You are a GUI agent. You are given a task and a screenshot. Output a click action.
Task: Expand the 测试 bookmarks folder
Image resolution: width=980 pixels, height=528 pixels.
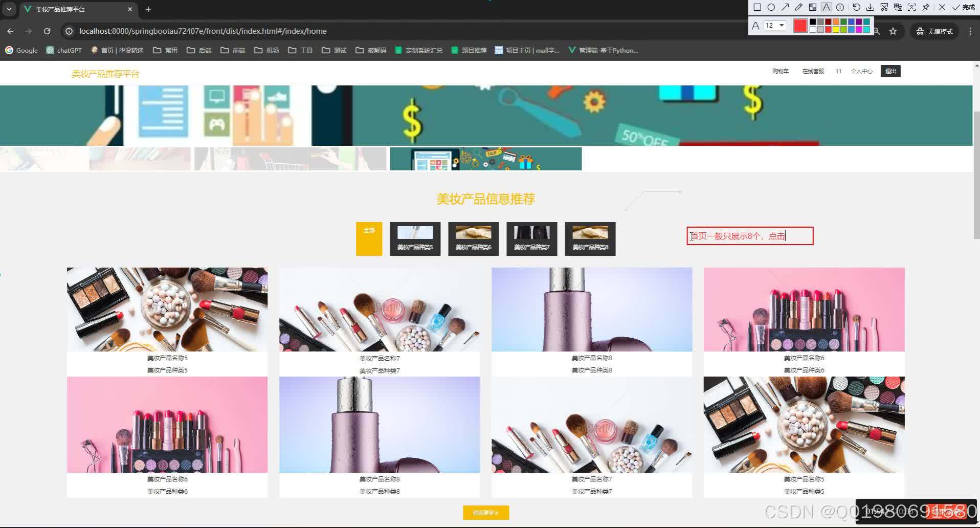[334, 50]
